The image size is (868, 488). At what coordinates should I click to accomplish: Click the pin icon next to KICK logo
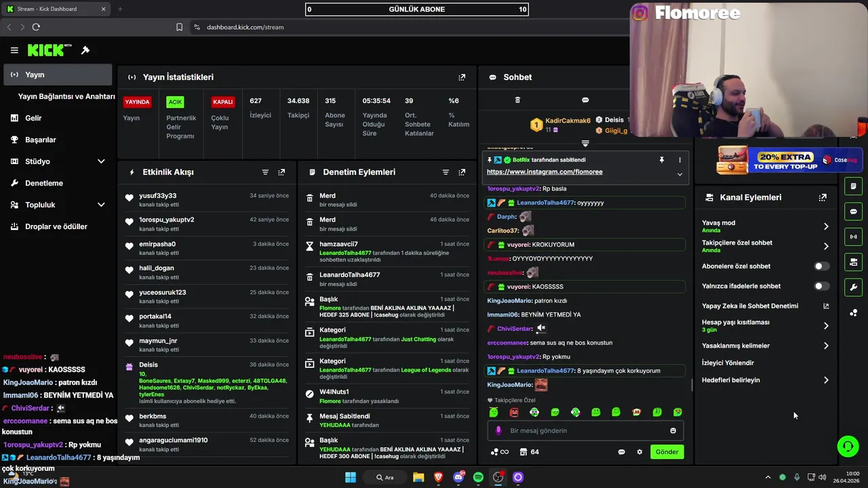coord(85,50)
